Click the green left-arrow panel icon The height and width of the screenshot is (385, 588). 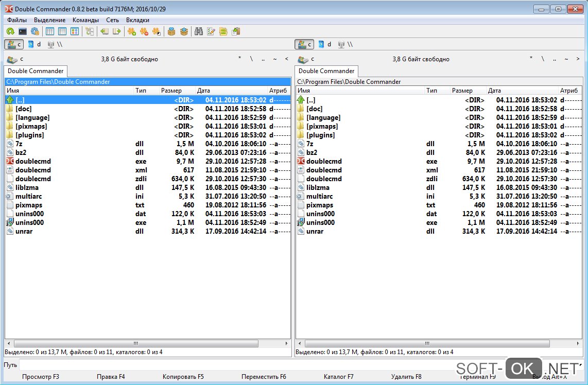[x=105, y=31]
